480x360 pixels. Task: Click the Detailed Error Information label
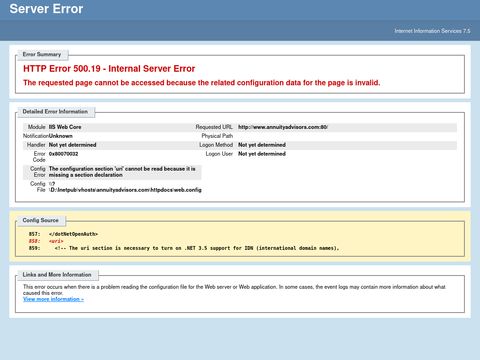pos(55,111)
